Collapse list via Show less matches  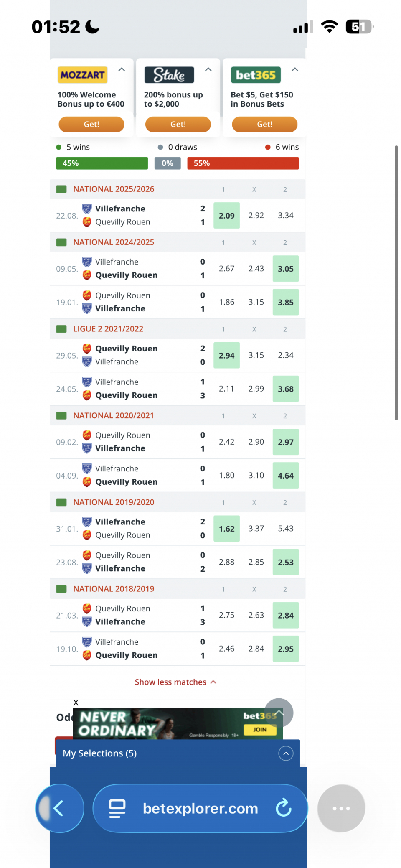point(175,682)
